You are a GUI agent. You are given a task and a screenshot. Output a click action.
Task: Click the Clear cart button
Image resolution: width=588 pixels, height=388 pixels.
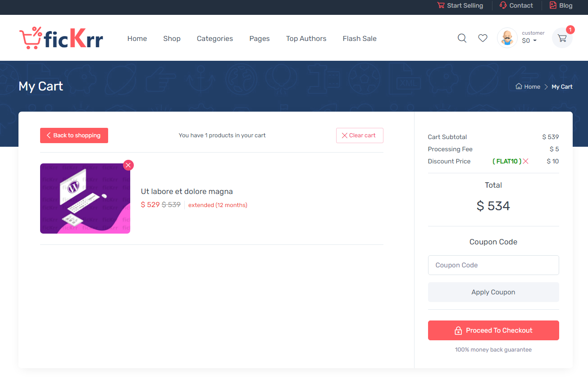(x=360, y=135)
